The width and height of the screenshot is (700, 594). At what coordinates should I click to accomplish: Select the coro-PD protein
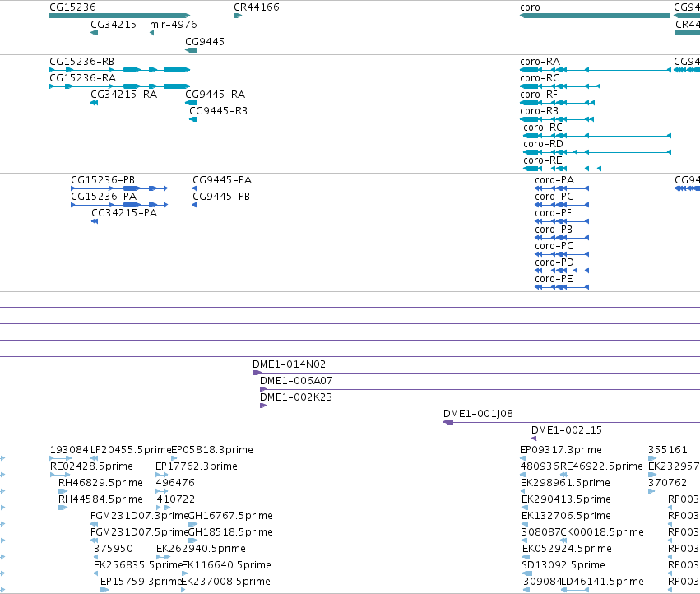[562, 271]
